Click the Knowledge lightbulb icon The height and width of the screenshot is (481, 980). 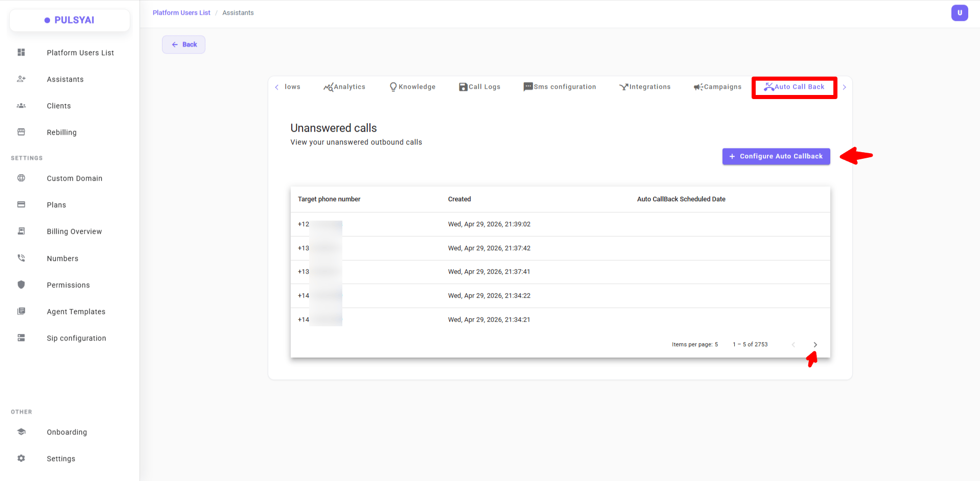pyautogui.click(x=393, y=87)
